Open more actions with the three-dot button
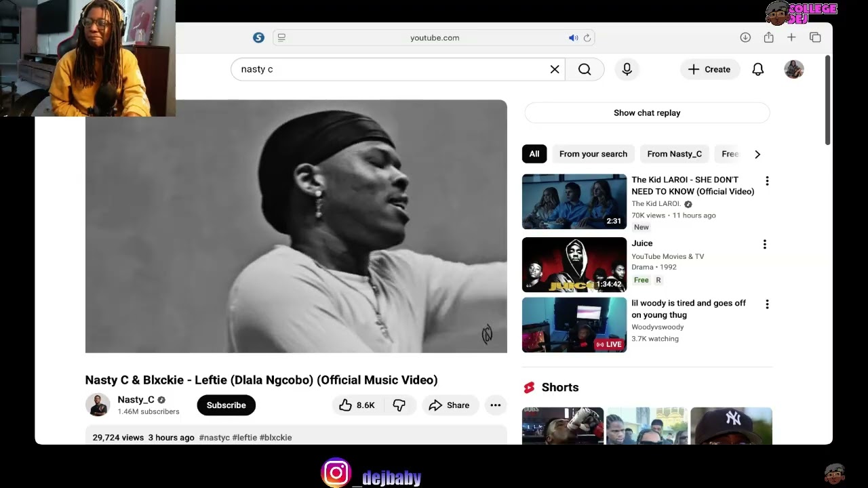Image resolution: width=868 pixels, height=488 pixels. coord(496,405)
